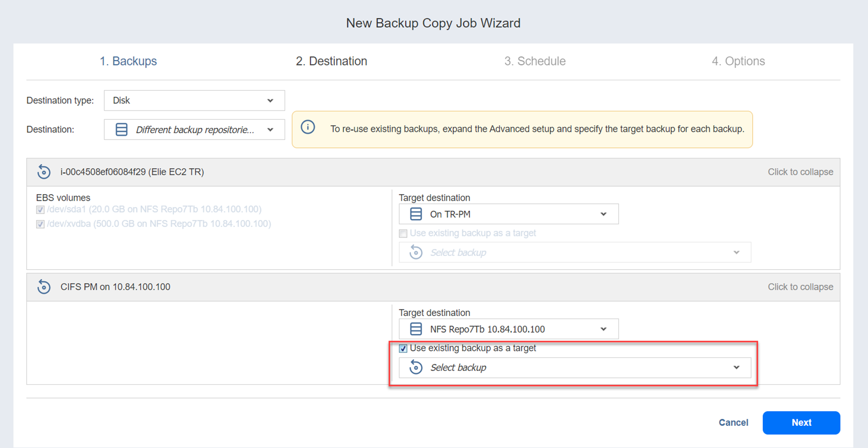The height and width of the screenshot is (448, 868).
Task: Toggle the /dev/xvdba volume checkbox
Action: [x=40, y=224]
